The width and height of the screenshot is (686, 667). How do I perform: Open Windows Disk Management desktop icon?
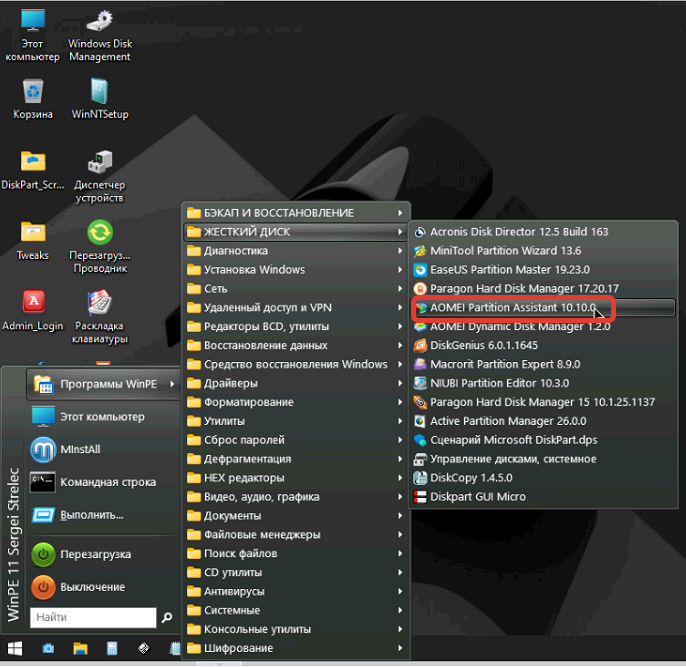coord(100,24)
